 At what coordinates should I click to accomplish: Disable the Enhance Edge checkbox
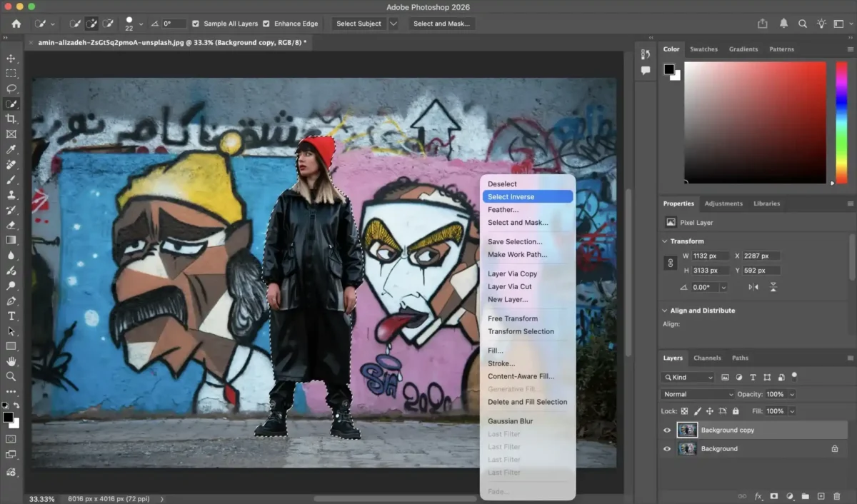266,24
